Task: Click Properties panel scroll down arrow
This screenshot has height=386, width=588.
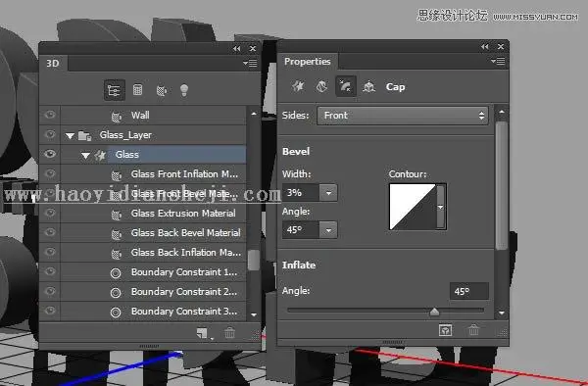Action: (x=502, y=313)
